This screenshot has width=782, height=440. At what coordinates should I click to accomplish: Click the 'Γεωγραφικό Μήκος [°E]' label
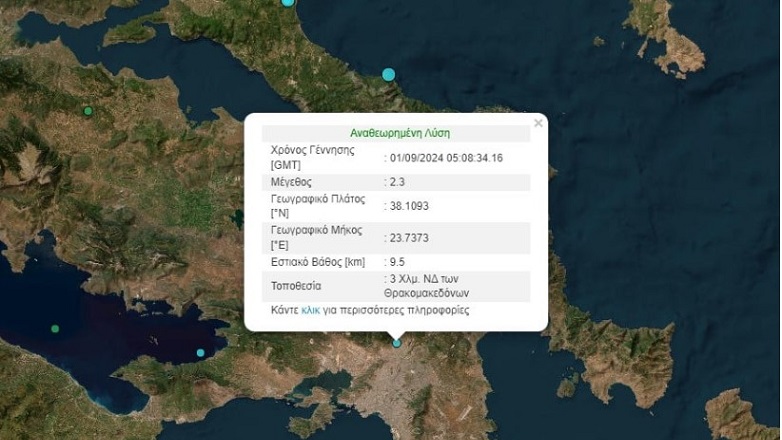tap(317, 238)
